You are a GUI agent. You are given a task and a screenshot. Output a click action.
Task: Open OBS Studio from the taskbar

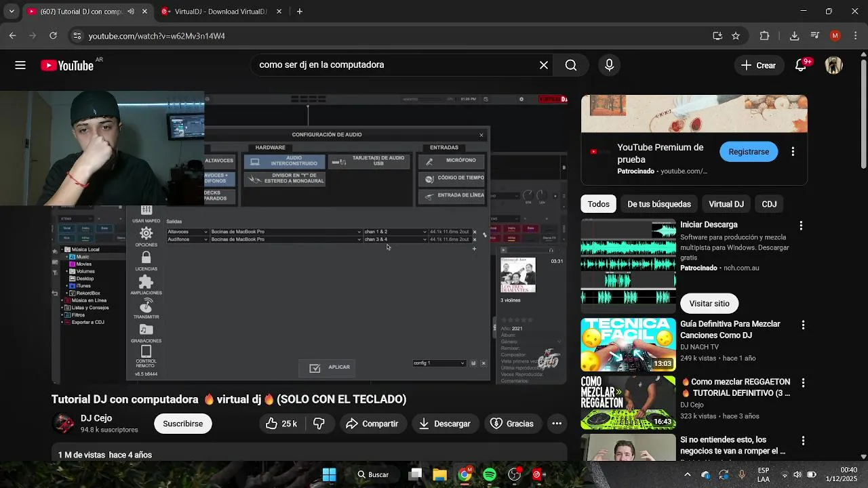(x=515, y=474)
